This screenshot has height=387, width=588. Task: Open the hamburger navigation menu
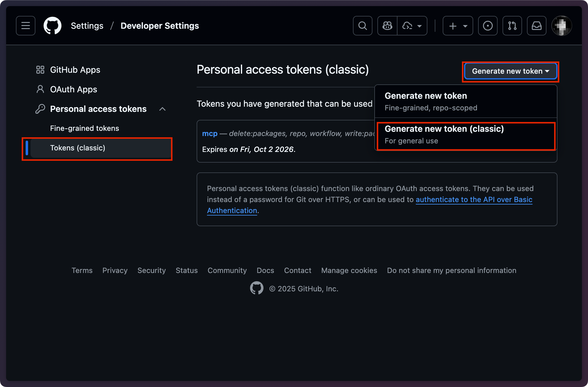26,26
